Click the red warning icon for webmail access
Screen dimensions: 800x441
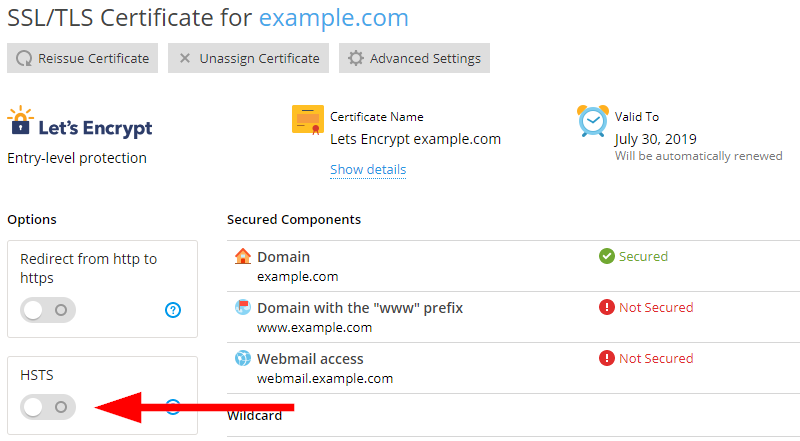606,358
